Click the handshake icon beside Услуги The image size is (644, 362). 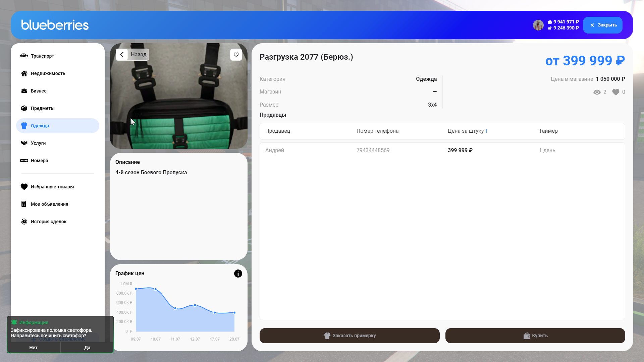click(24, 143)
